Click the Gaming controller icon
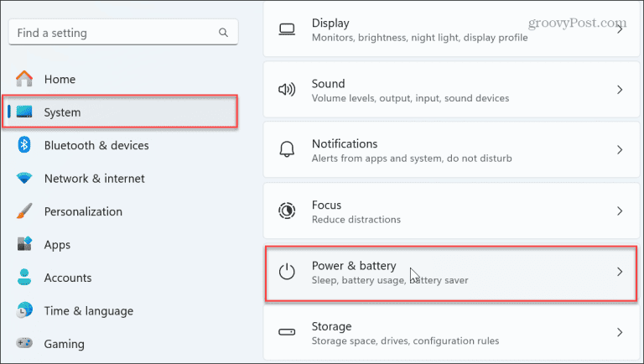This screenshot has height=364, width=644. click(24, 343)
